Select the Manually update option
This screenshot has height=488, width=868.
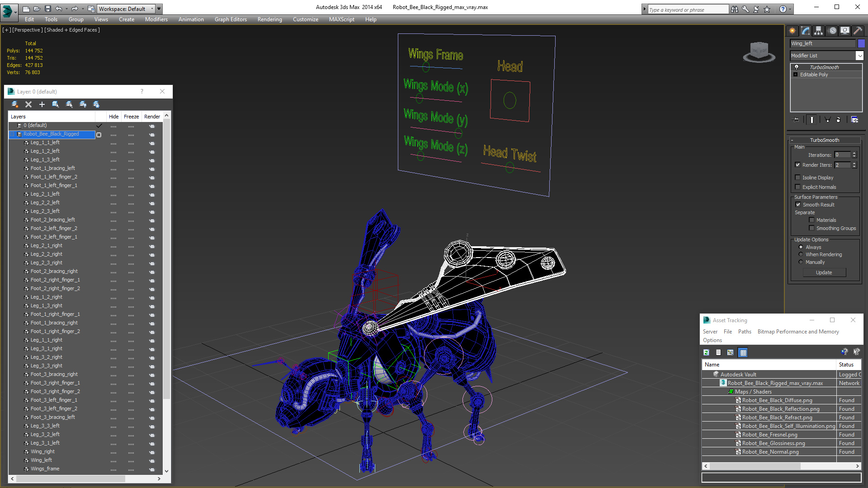[801, 262]
